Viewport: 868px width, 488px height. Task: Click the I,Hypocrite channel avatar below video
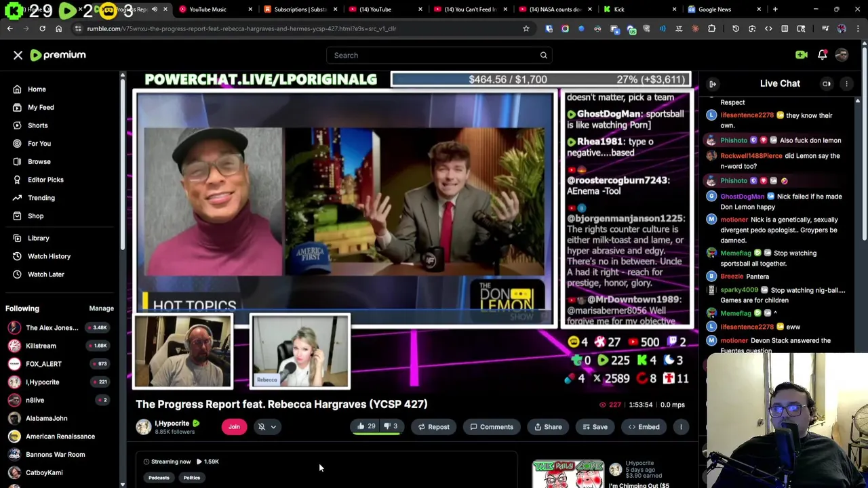[143, 426]
